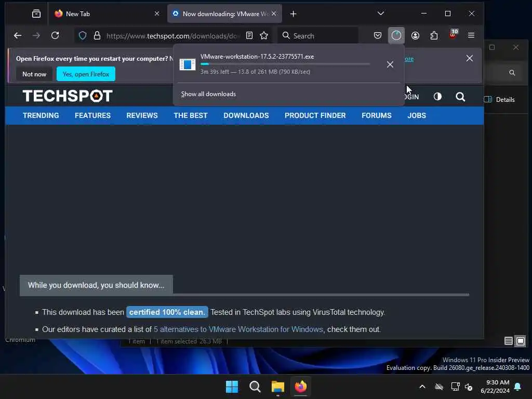Close the New Tab tab

click(157, 14)
